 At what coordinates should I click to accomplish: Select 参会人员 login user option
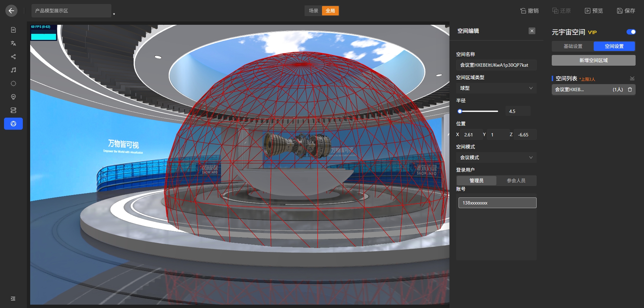pos(516,181)
